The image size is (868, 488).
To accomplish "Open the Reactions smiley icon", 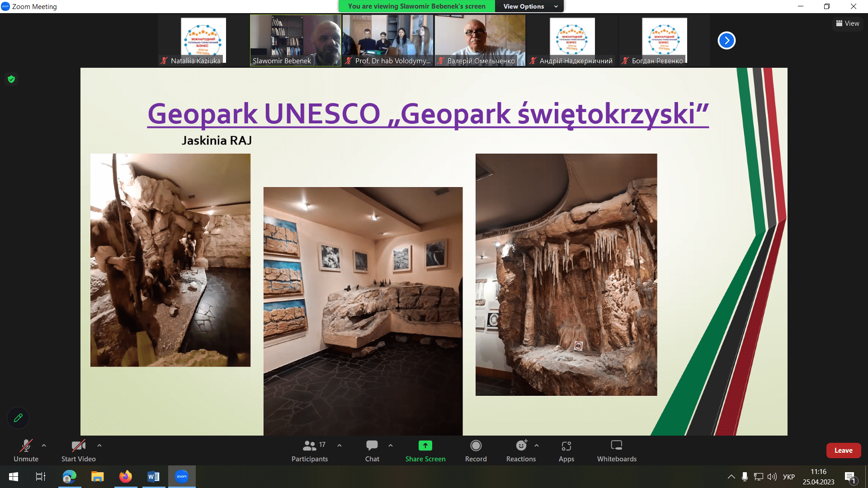I will tap(521, 446).
